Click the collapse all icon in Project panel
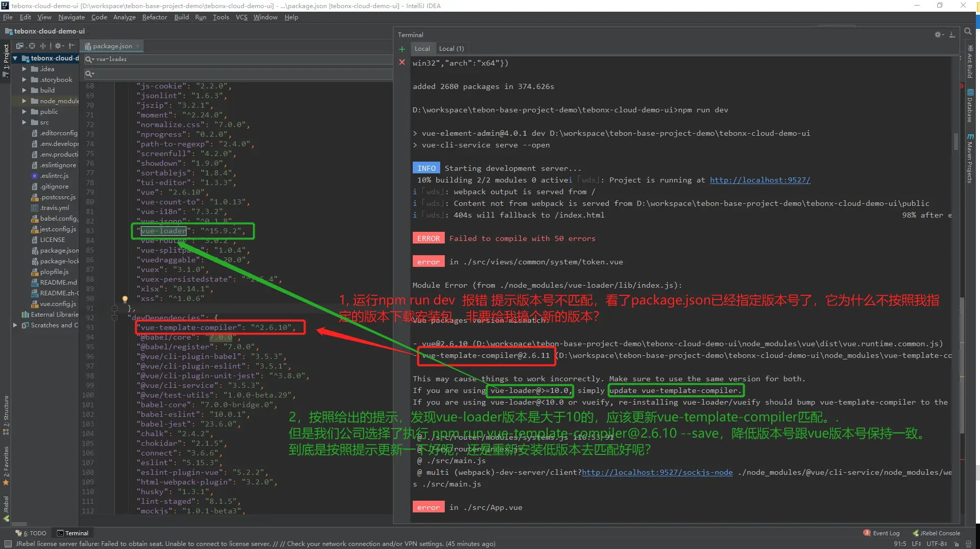Screen dimensions: 980x549 (43, 46)
